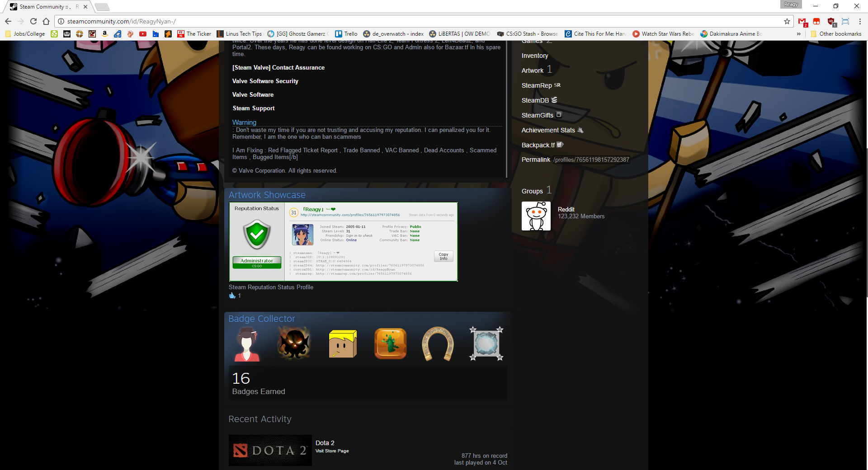Open the woman-in-hat badge
The height and width of the screenshot is (470, 868).
(x=247, y=344)
